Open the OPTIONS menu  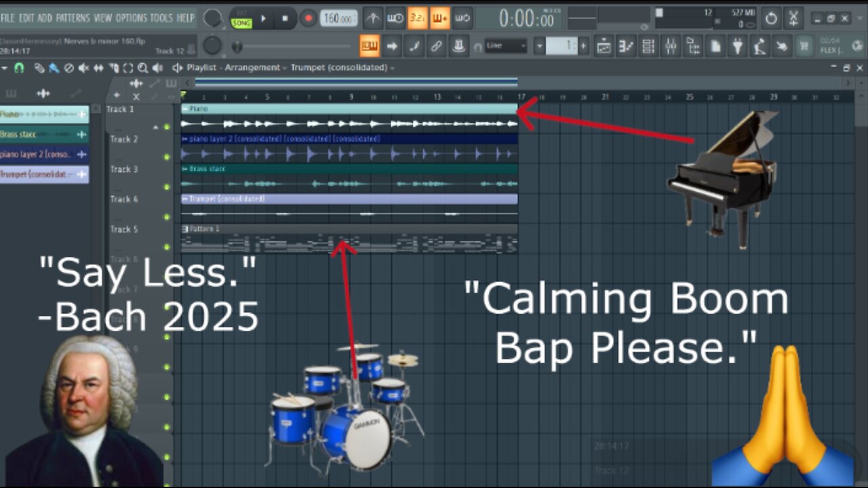pyautogui.click(x=132, y=18)
